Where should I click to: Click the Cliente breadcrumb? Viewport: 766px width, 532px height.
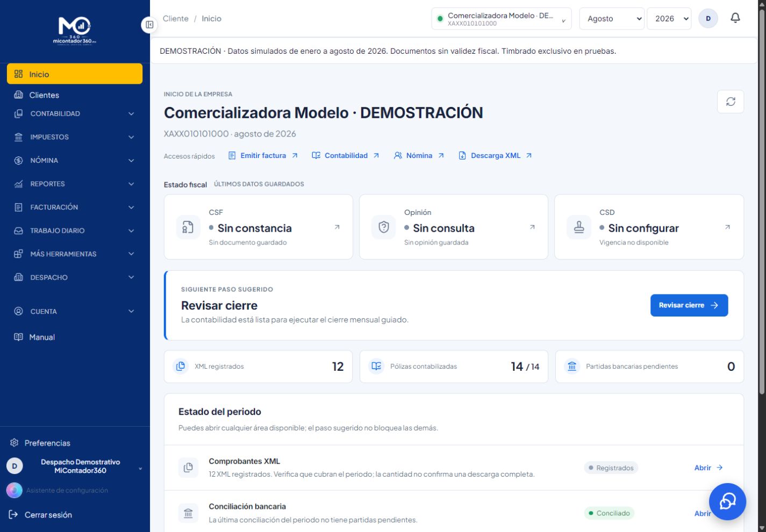pos(176,18)
